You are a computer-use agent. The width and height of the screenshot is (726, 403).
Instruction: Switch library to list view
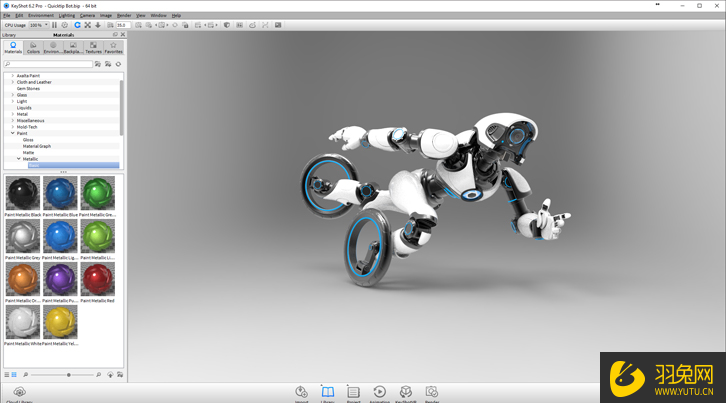(x=8, y=374)
